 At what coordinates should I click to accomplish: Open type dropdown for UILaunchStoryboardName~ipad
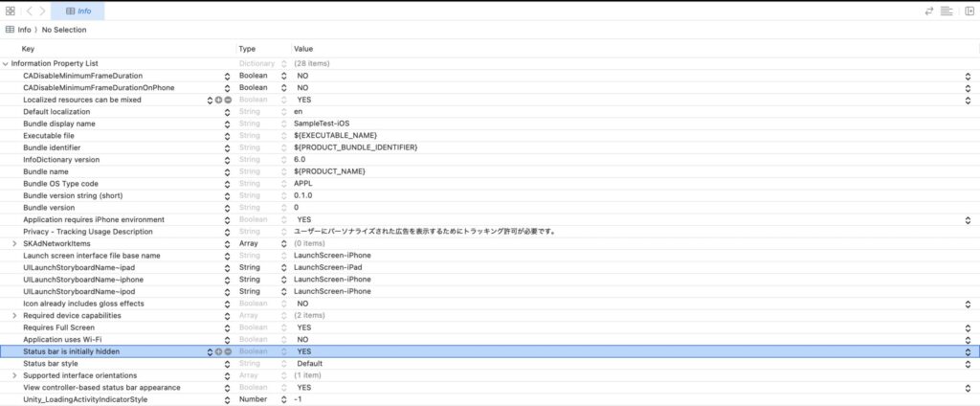pyautogui.click(x=283, y=267)
